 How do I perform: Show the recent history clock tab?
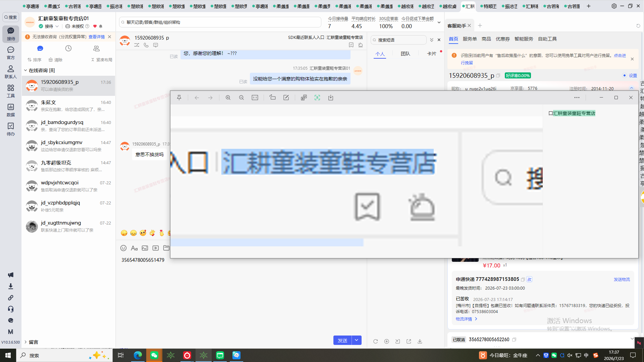click(68, 48)
